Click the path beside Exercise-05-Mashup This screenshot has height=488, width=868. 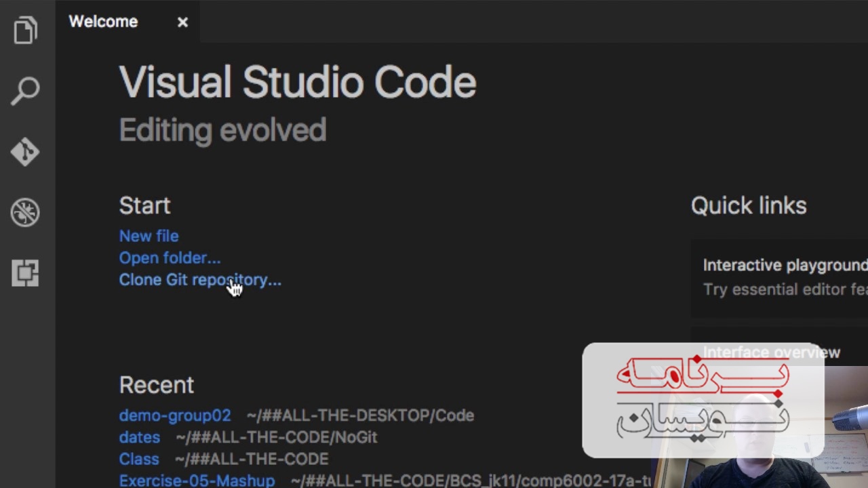tap(471, 481)
